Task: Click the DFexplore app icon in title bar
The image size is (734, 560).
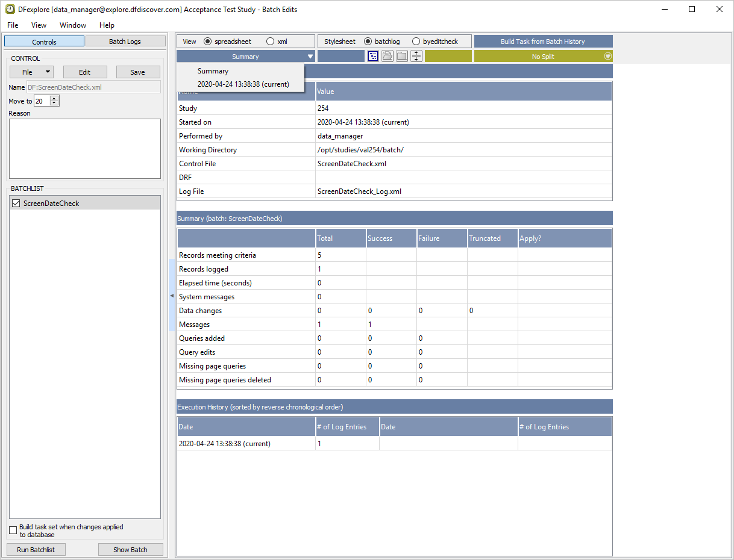Action: (10, 9)
